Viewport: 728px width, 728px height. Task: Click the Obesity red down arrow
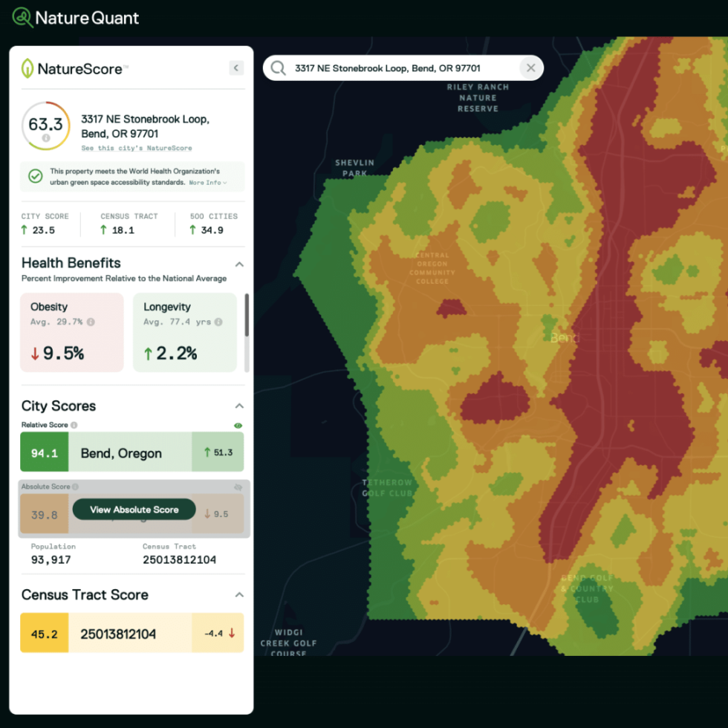coord(35,354)
